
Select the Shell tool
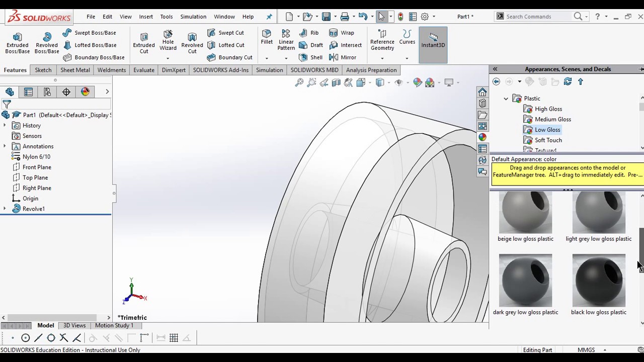(310, 57)
